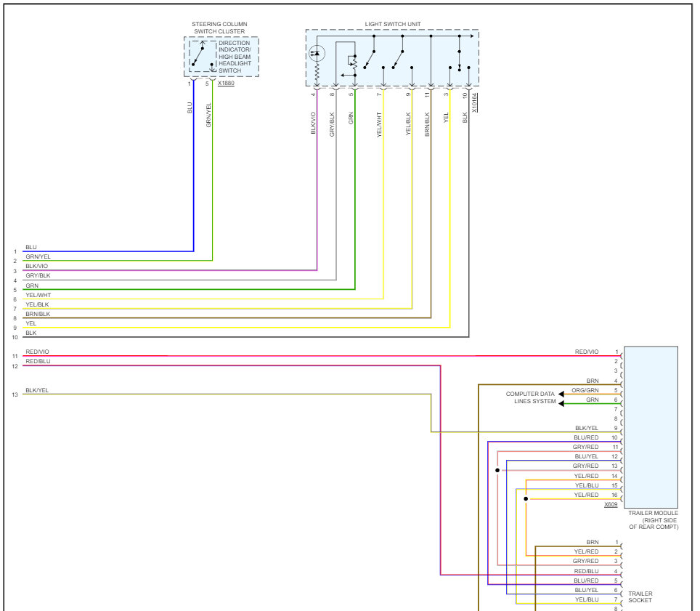This screenshot has width=700, height=611.
Task: Select the horizontal BRN/BLK label on harness line 8
Action: pos(38,314)
